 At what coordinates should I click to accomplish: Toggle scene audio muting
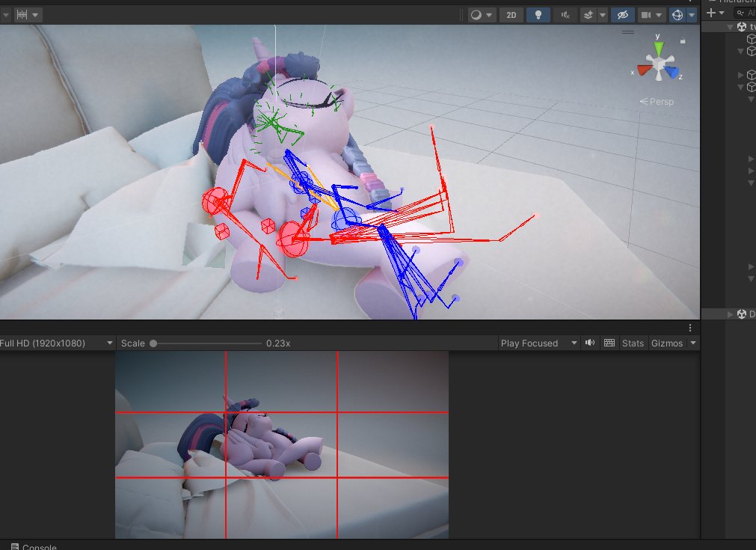tap(566, 15)
